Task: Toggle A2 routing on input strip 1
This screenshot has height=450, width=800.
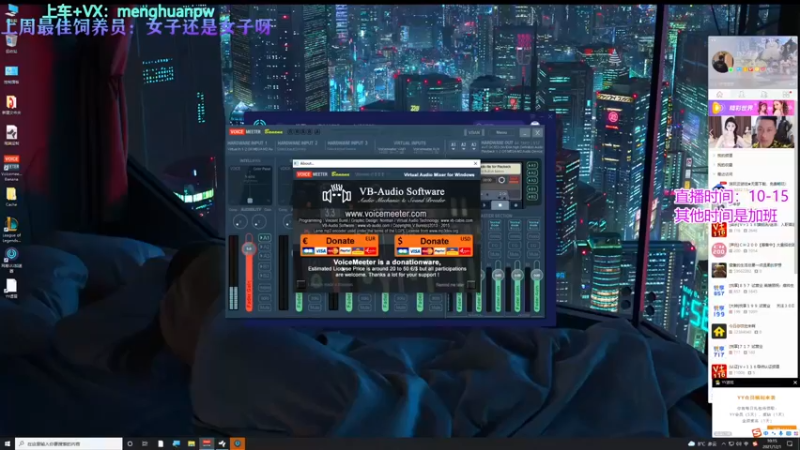Action: coord(264,247)
